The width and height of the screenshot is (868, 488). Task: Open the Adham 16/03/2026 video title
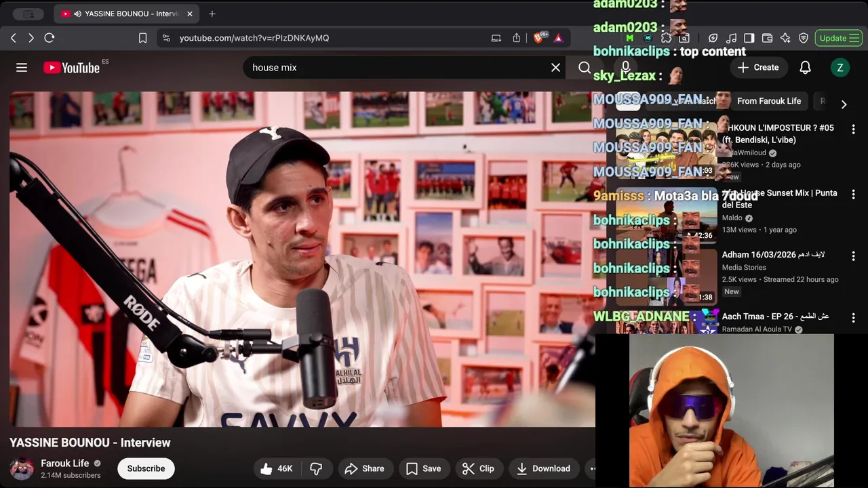(773, 255)
